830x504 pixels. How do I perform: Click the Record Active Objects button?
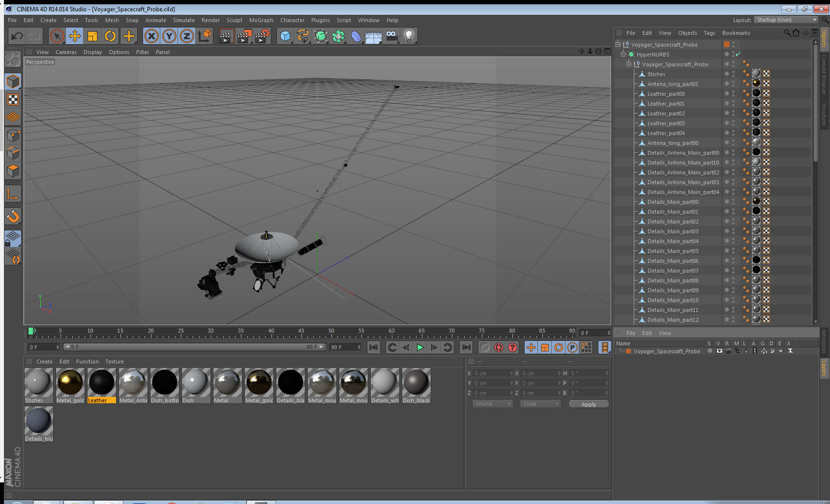[x=485, y=347]
